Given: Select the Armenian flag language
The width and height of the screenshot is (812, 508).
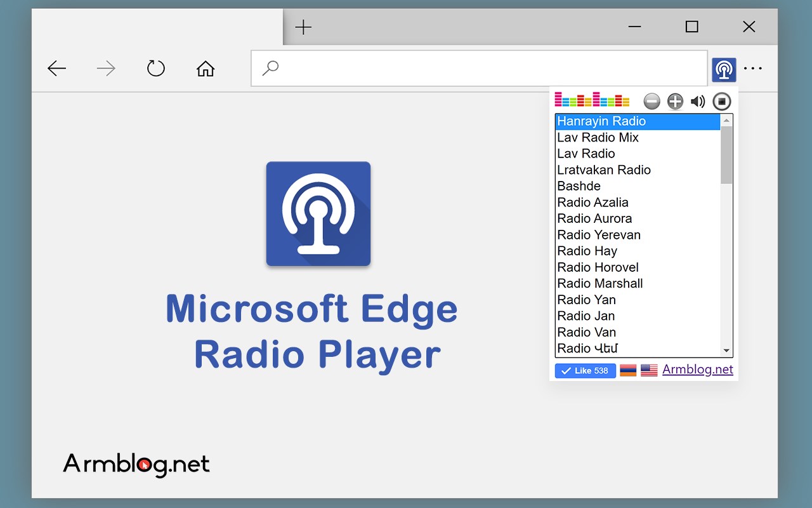Looking at the screenshot, I should click(628, 370).
